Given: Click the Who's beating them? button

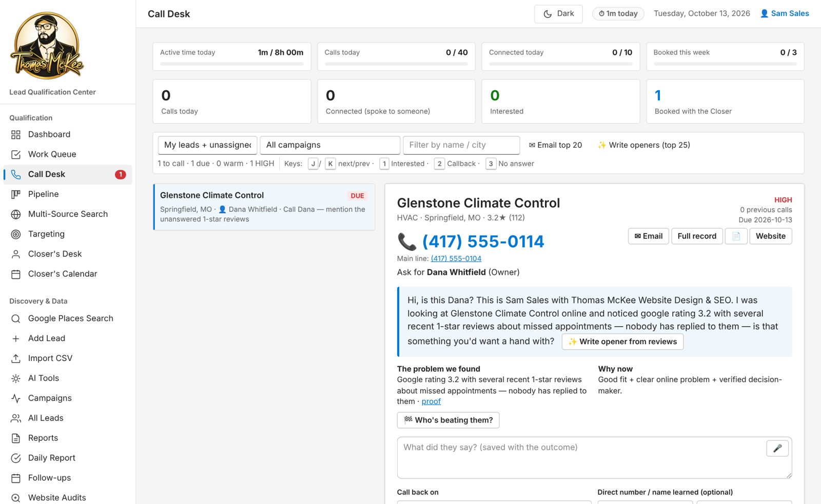Looking at the screenshot, I should (448, 420).
